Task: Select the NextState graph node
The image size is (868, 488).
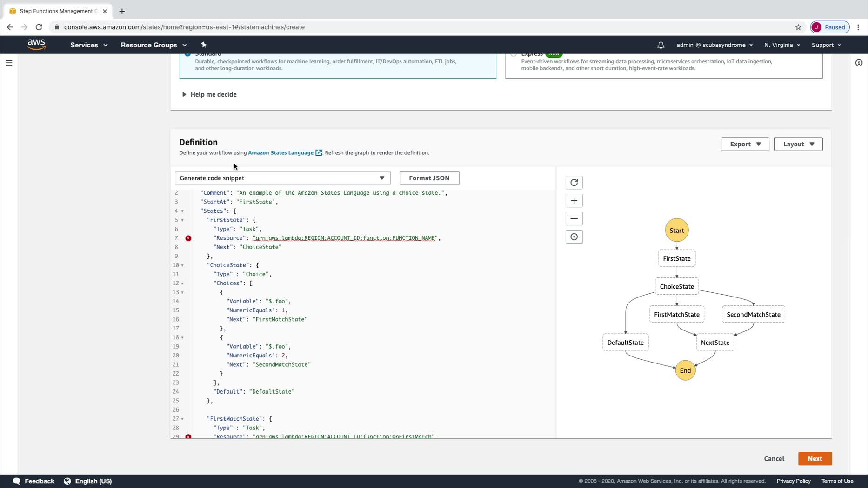Action: click(715, 343)
